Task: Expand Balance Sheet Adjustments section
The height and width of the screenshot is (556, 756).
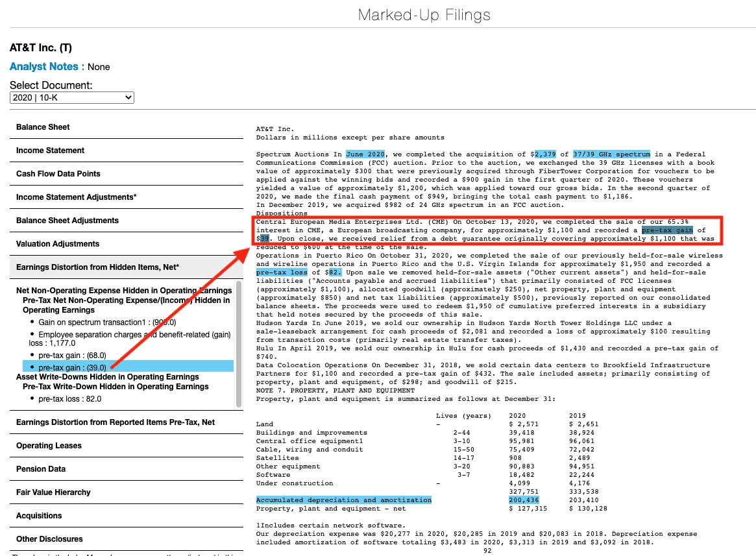Action: point(127,221)
